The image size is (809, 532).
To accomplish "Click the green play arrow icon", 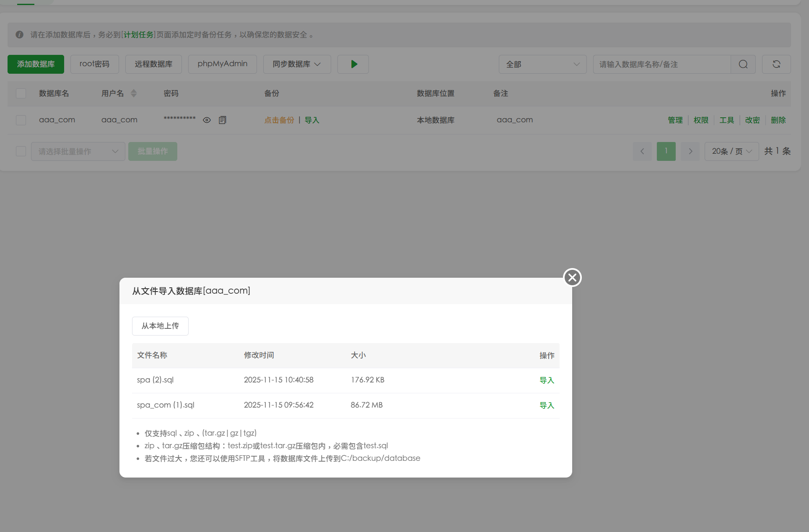I will tap(353, 64).
